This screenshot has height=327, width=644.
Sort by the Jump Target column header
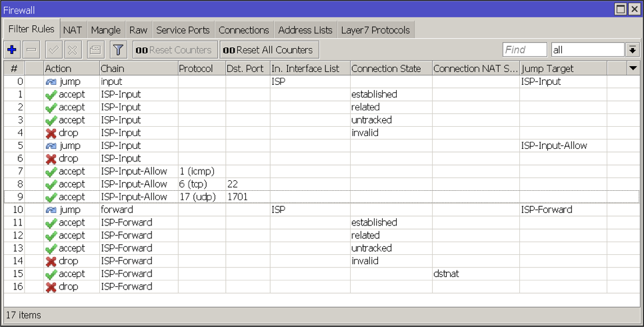tap(563, 68)
